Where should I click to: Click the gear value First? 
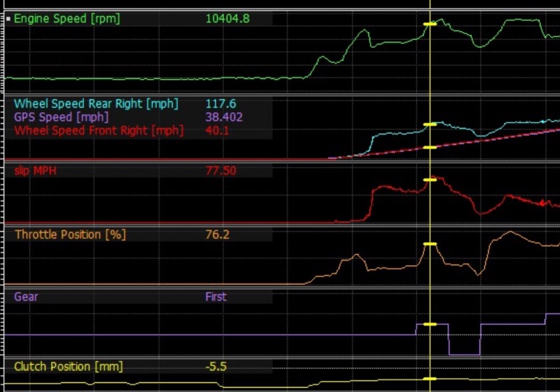coord(216,297)
